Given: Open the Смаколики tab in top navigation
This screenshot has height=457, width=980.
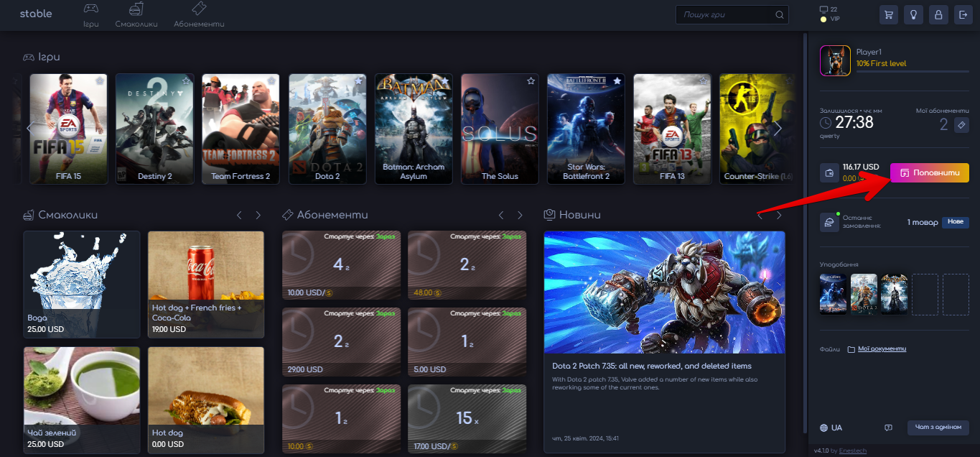Looking at the screenshot, I should click(x=136, y=15).
